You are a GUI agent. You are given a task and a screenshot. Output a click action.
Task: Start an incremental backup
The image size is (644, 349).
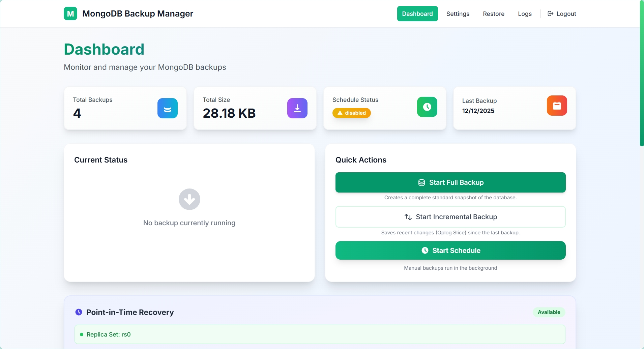click(450, 217)
